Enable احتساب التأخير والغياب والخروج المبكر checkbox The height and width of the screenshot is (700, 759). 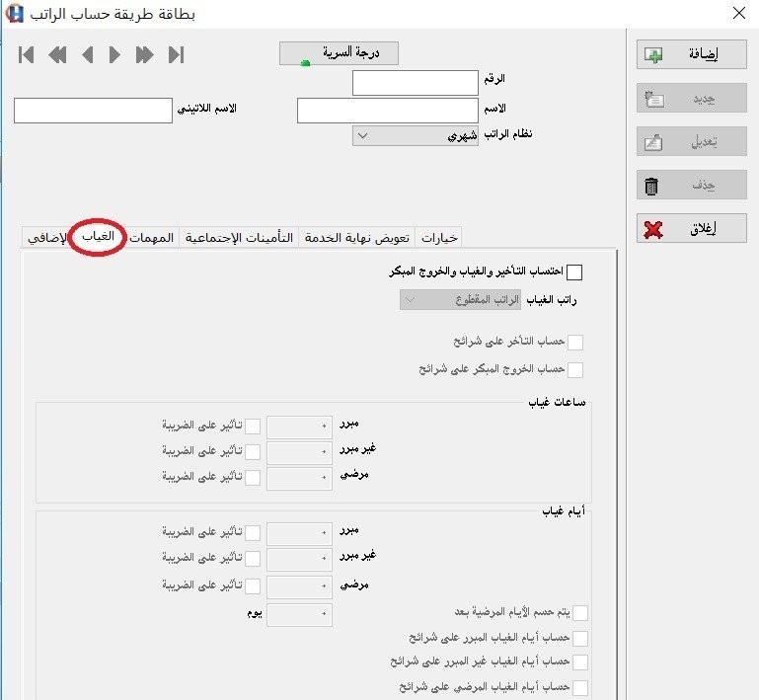(x=574, y=272)
